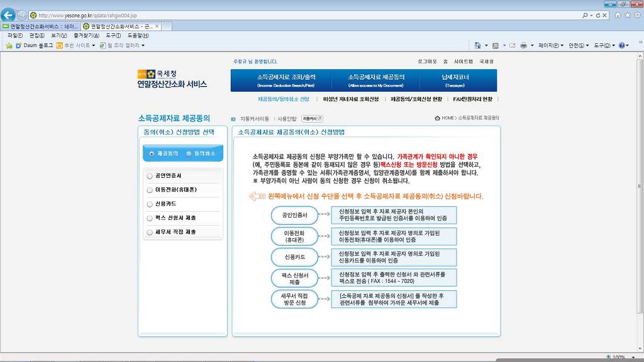Open the 즐겨찾기(A) menu
Image resolution: width=644 pixels, height=362 pixels.
point(86,36)
